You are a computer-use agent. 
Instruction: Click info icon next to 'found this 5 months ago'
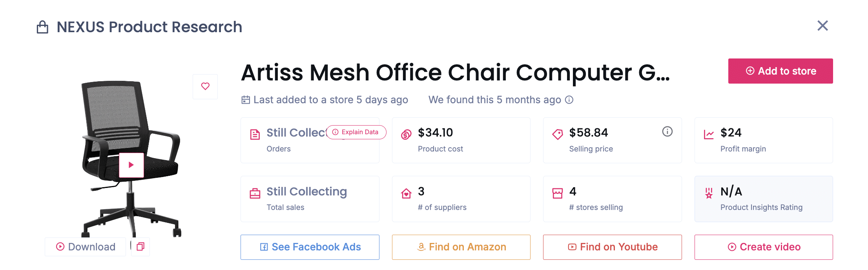pyautogui.click(x=569, y=100)
